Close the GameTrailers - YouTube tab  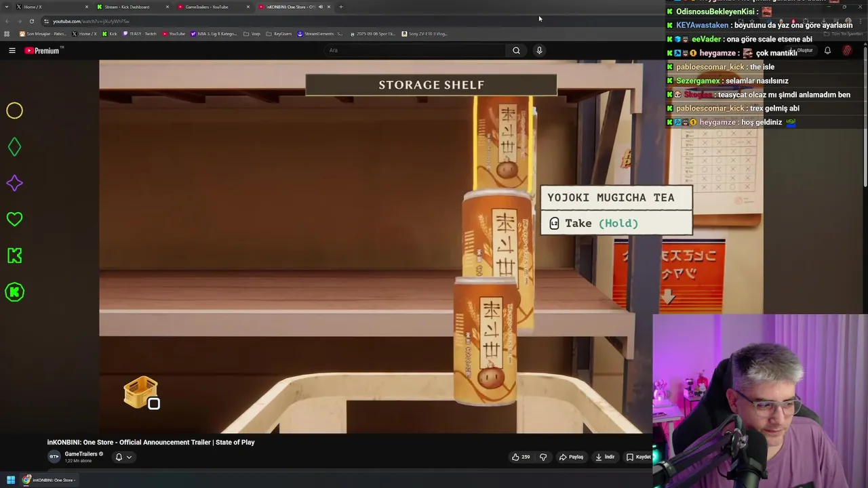pos(248,7)
